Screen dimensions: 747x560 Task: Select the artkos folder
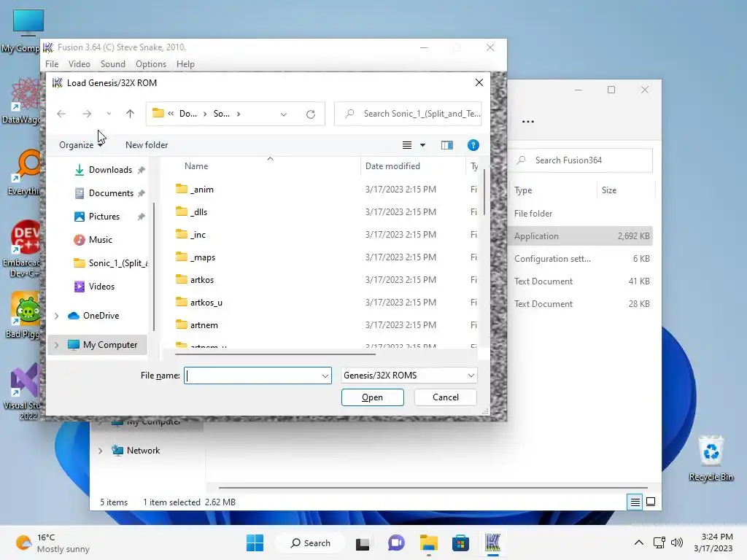[x=194, y=280]
